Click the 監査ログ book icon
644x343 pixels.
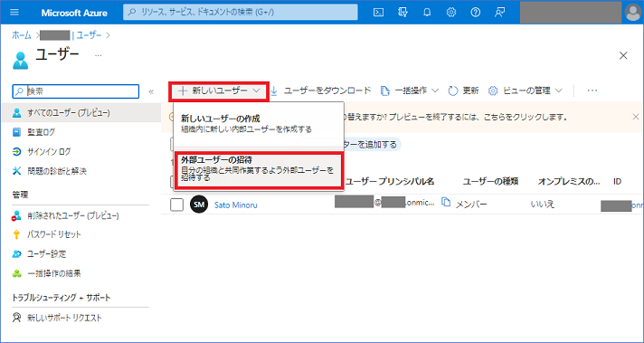click(x=16, y=132)
